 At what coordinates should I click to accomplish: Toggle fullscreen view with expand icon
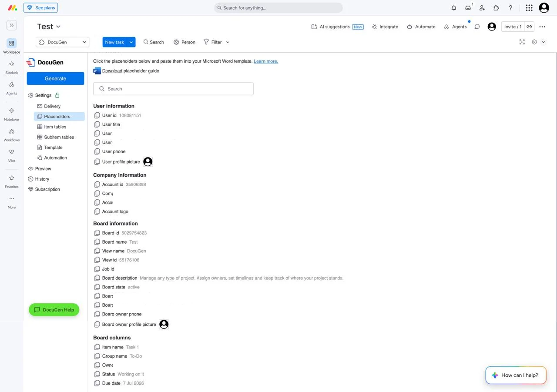(x=522, y=42)
